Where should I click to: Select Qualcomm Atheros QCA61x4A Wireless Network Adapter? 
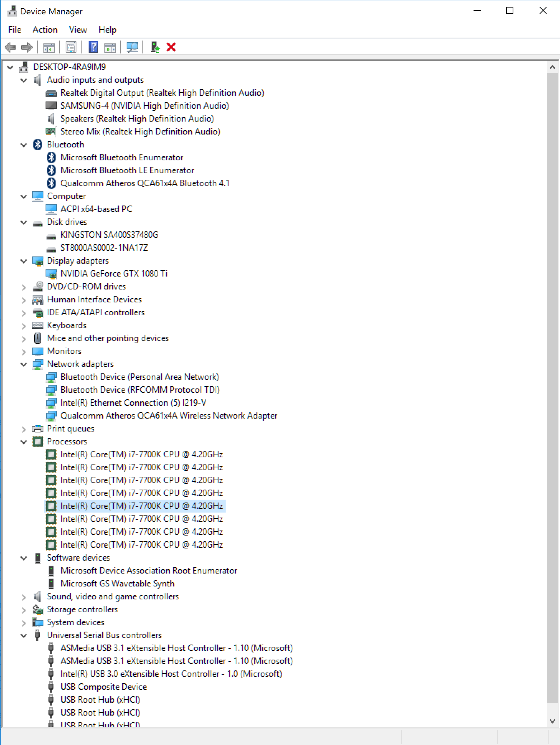169,416
